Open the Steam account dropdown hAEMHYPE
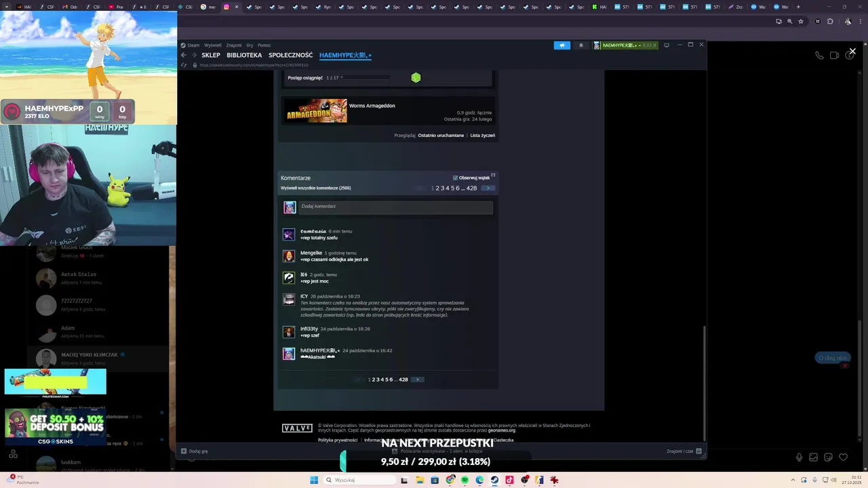The width and height of the screenshot is (868, 488). (x=625, y=45)
